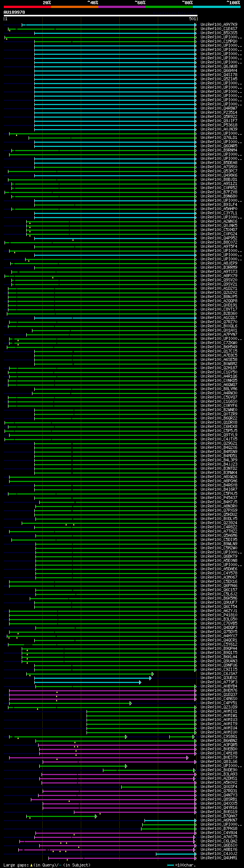Open hit UniRef100_B5DEA8
The image size is (244, 868).
(219, 163)
